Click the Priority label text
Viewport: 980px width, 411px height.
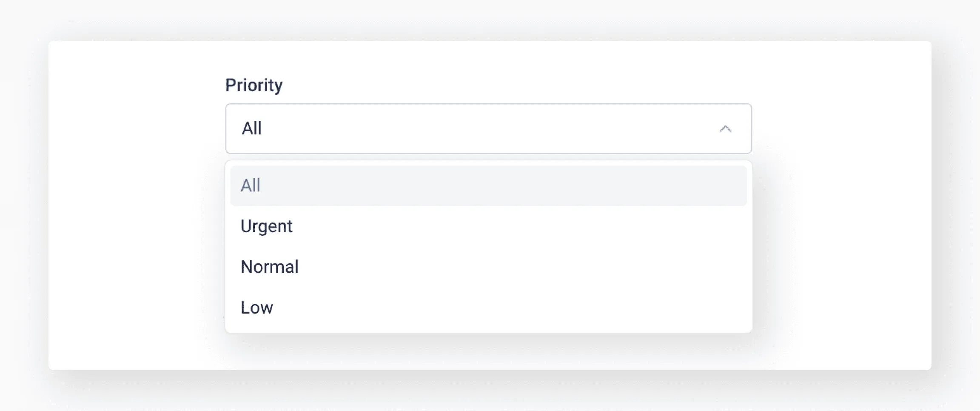tap(254, 85)
